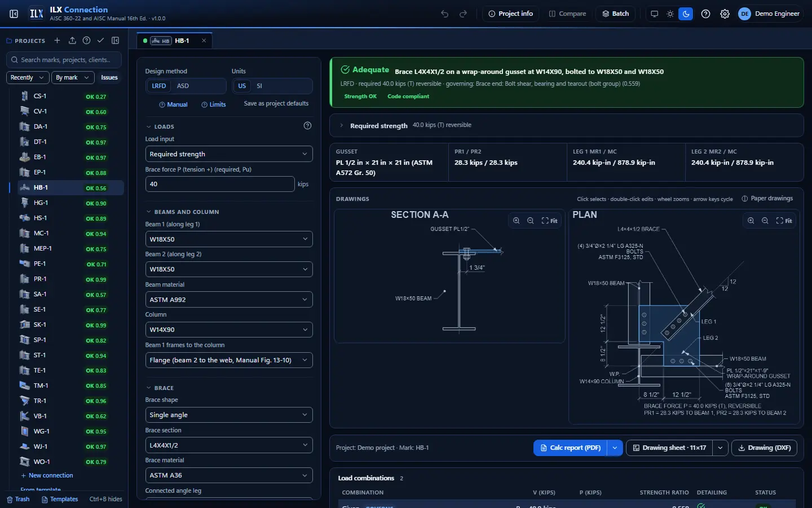Close the HB-1 tab
Screen dimensions: 812x508
pos(204,41)
